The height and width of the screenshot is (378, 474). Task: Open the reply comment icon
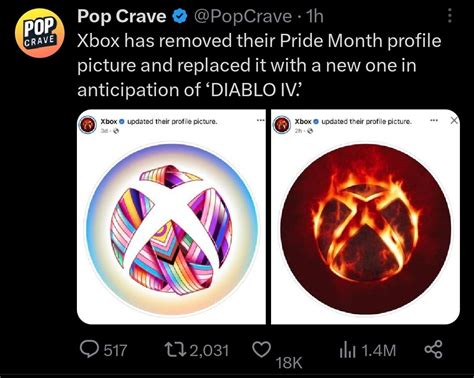(89, 350)
